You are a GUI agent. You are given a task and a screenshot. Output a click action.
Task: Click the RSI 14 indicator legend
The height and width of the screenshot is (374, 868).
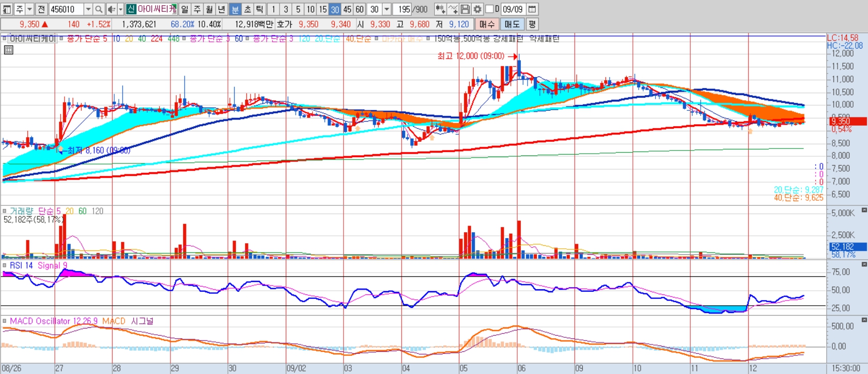(x=21, y=265)
